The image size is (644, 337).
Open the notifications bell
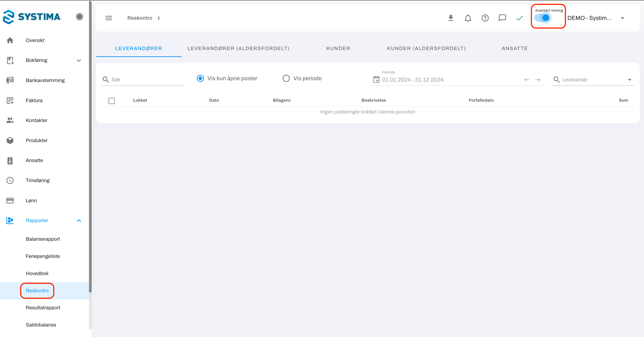(x=468, y=18)
